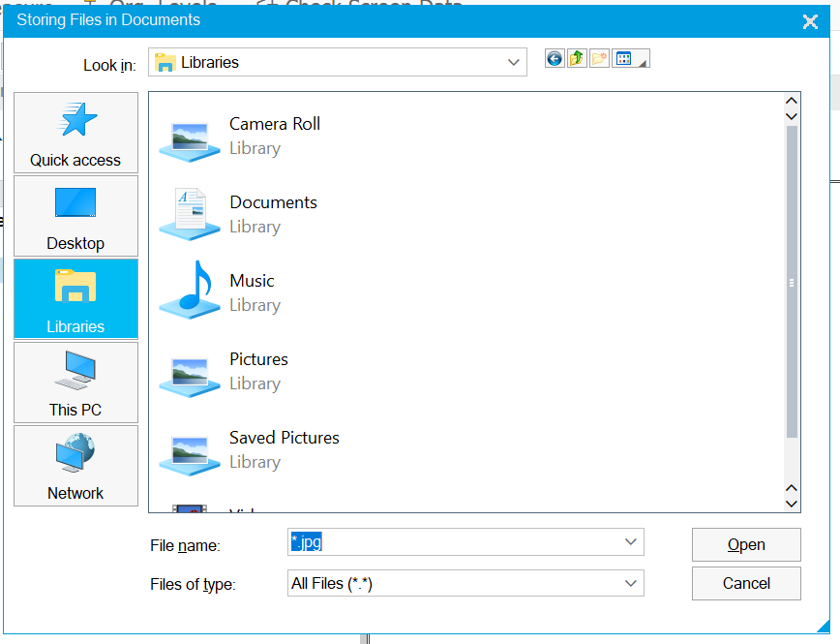Expand the Files of type dropdown

631,583
